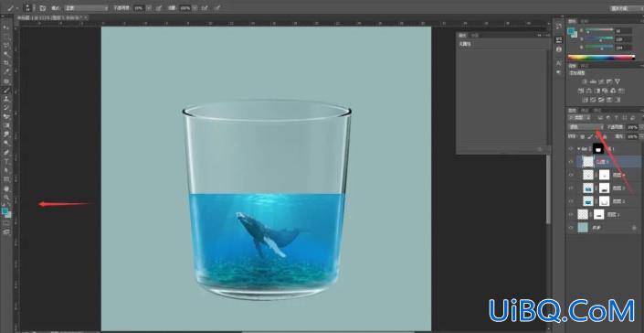This screenshot has height=333, width=644.
Task: Open the opacity slider arrow in options bar
Action: click(x=148, y=8)
